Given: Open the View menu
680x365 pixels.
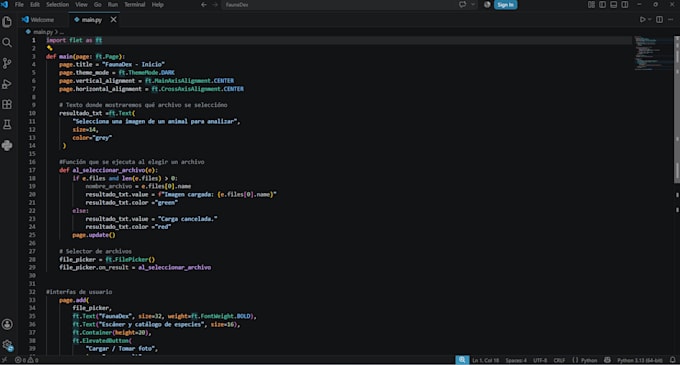Looking at the screenshot, I should 82,5.
